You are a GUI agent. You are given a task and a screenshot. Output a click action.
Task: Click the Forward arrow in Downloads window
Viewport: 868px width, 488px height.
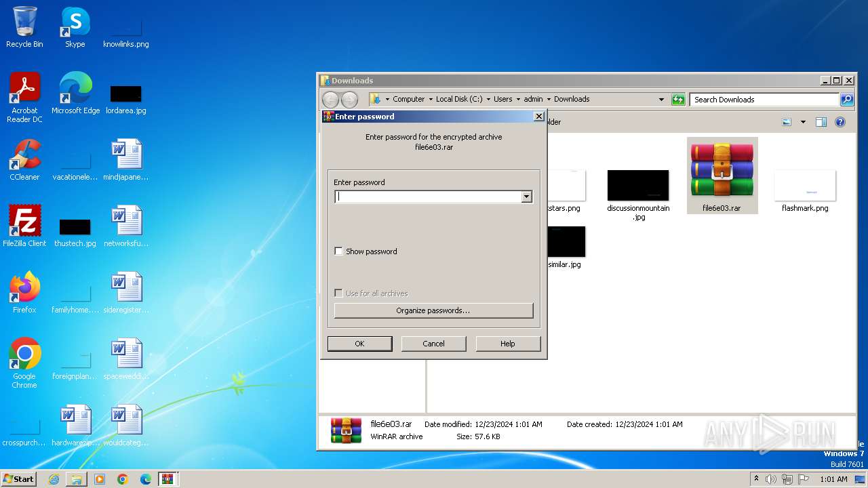[349, 100]
